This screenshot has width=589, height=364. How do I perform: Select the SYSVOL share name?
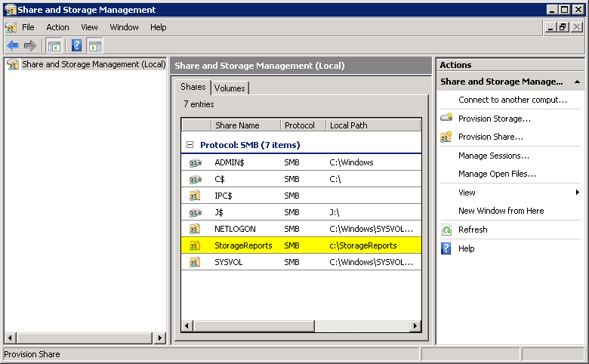[228, 262]
